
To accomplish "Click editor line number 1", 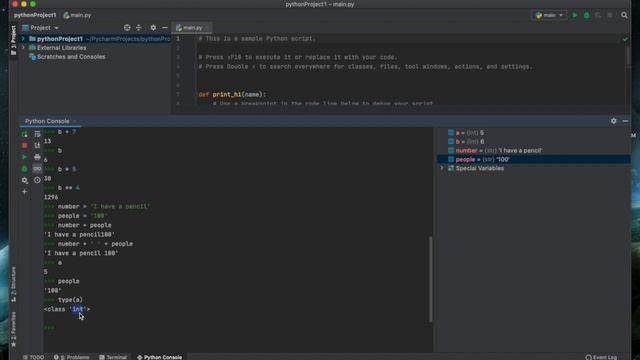I will [178, 39].
